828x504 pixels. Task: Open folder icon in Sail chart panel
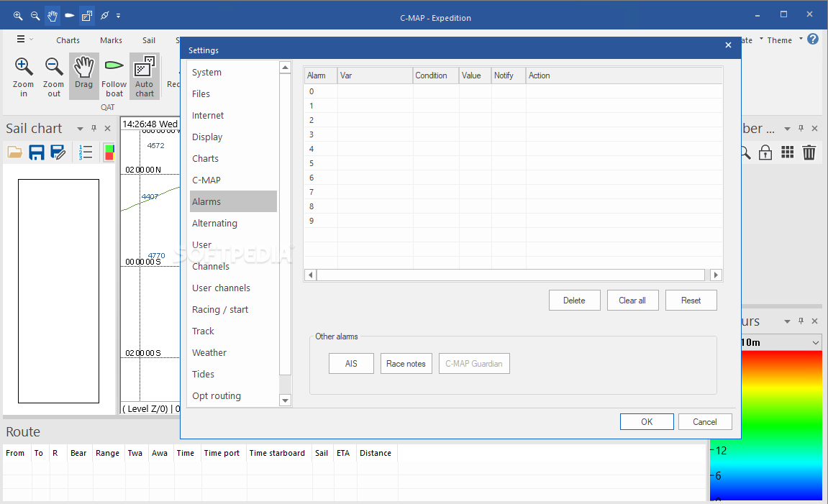(x=15, y=152)
